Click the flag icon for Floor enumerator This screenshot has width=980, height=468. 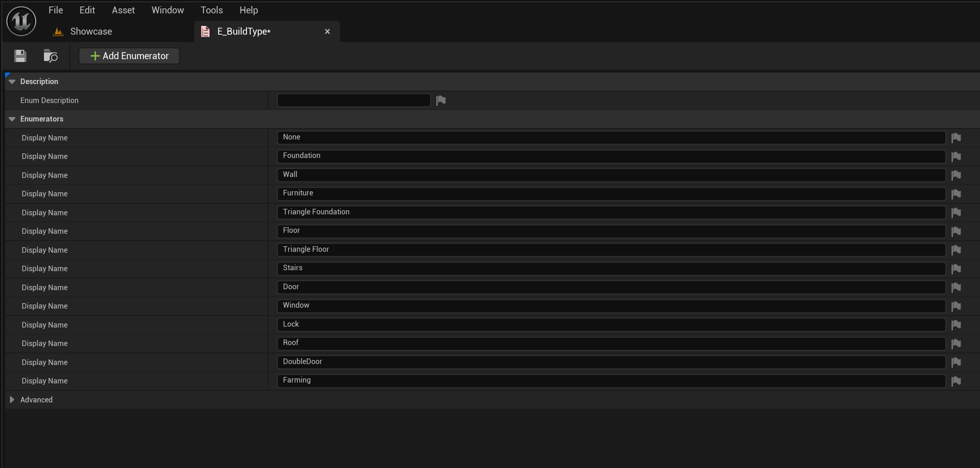956,231
